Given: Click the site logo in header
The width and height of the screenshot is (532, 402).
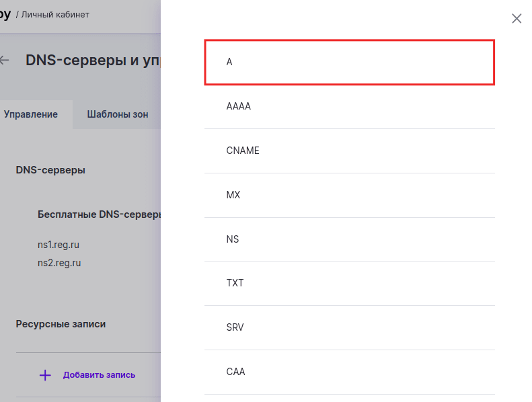Looking at the screenshot, I should [5, 15].
